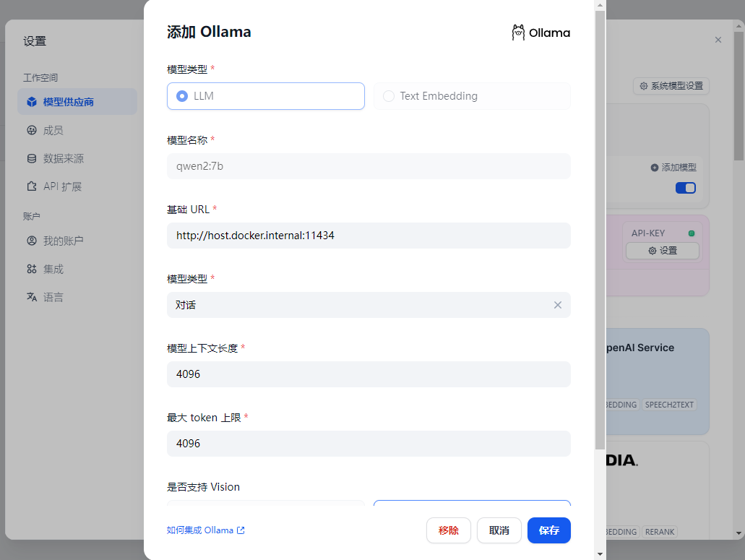Image resolution: width=745 pixels, height=560 pixels.
Task: Click the API Extension icon
Action: 32,186
